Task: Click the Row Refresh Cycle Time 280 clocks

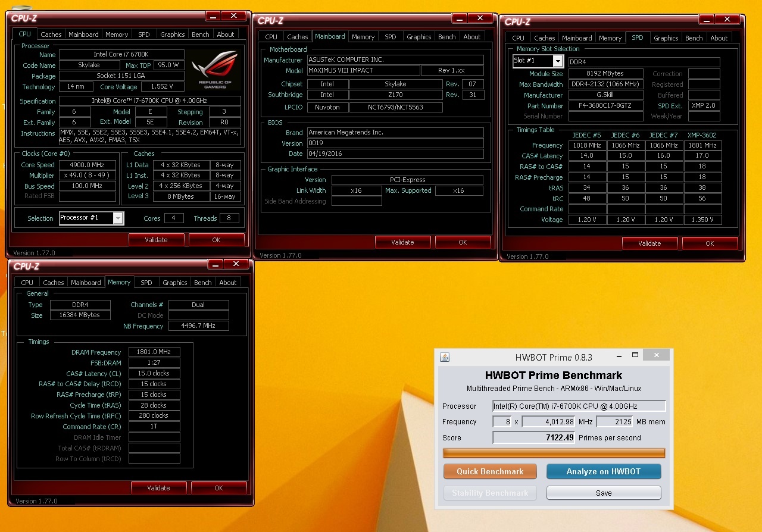Action: (154, 416)
